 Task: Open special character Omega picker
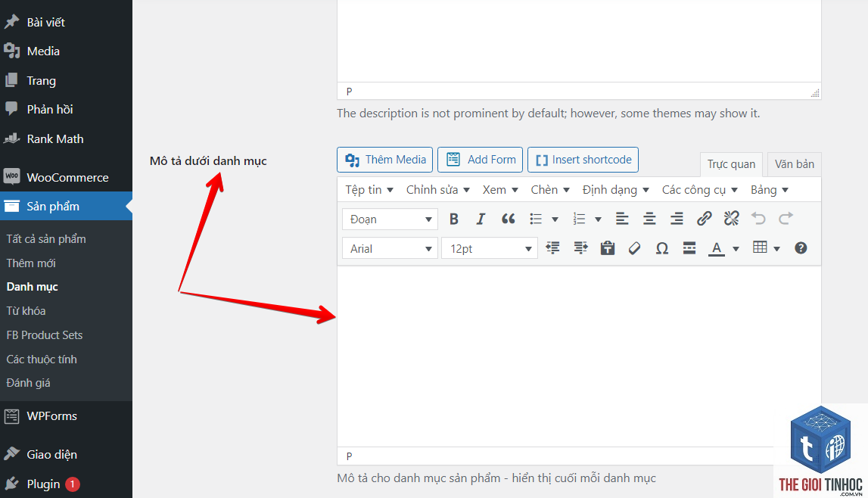(662, 248)
